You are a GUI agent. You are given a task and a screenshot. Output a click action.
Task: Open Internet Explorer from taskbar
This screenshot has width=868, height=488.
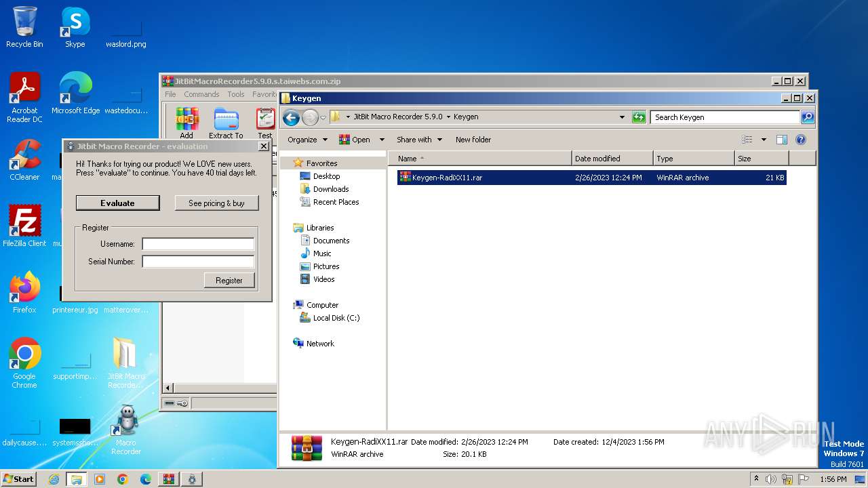(x=54, y=479)
